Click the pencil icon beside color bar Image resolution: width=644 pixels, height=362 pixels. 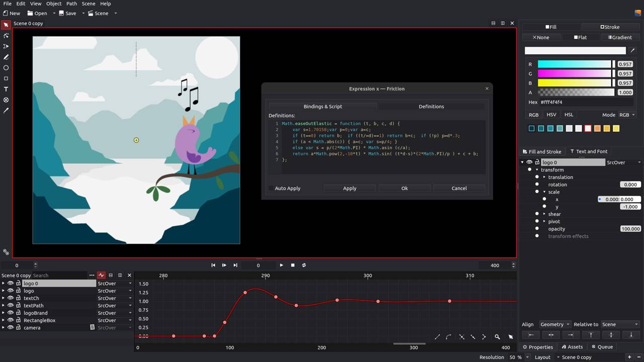(632, 50)
